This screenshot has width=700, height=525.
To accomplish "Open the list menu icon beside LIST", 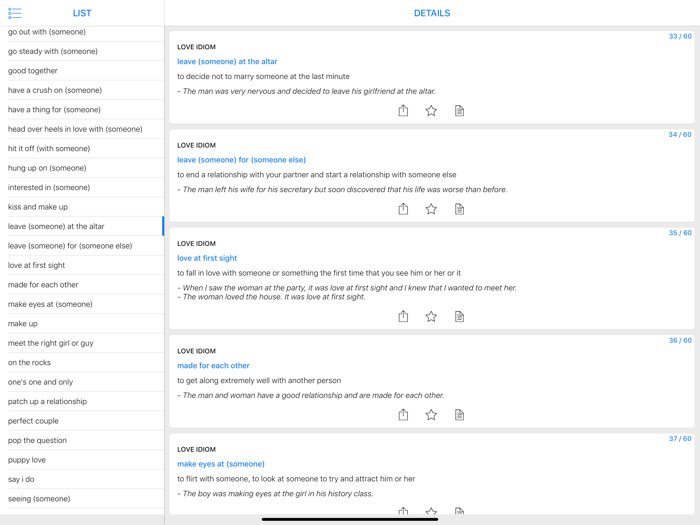I will 14,13.
